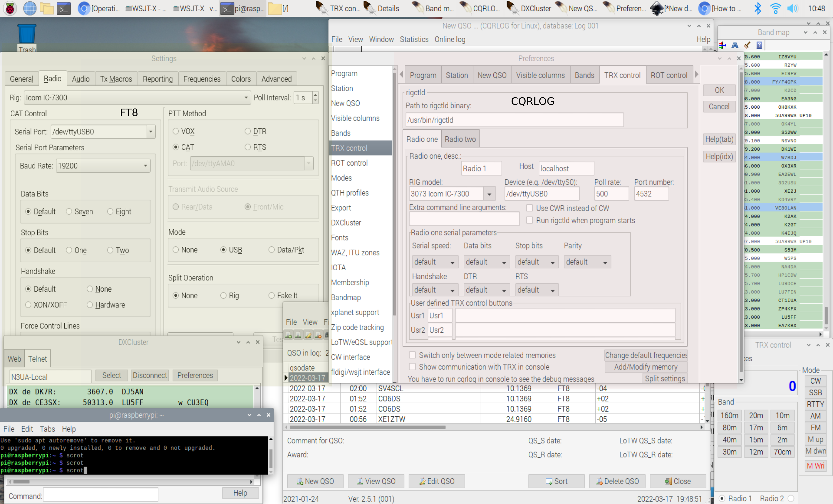Click OK in Preferences

[x=719, y=90]
